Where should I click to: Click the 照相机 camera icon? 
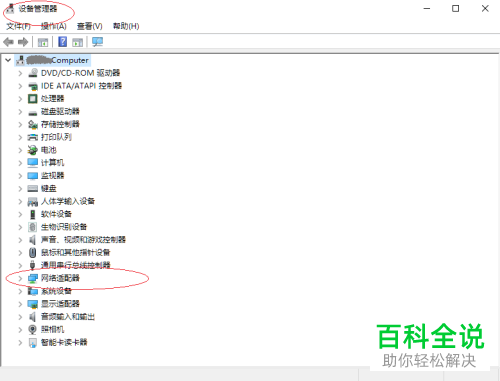click(33, 330)
